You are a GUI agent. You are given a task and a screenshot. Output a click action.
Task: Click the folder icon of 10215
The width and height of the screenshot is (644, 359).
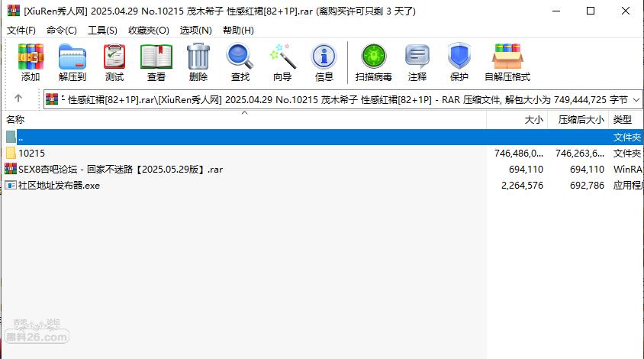pos(11,153)
